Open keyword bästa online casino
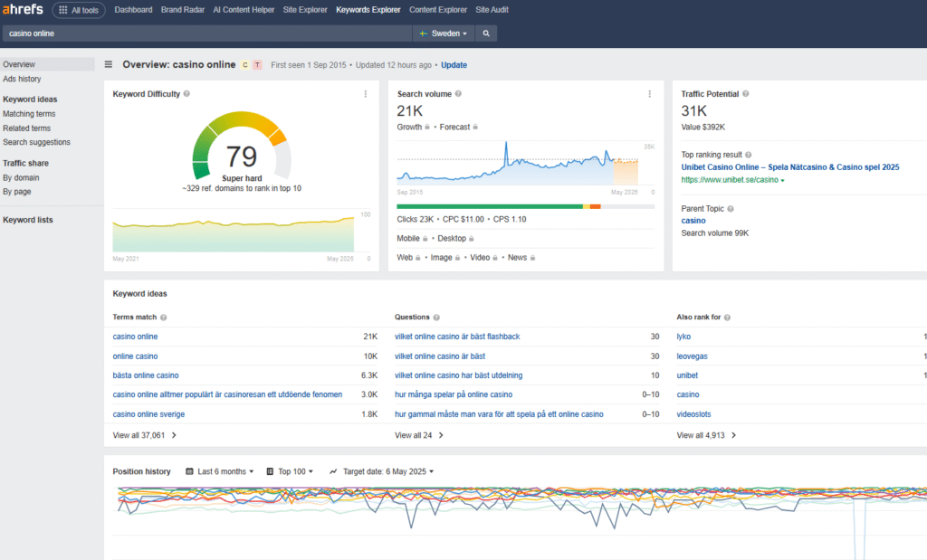 click(146, 375)
